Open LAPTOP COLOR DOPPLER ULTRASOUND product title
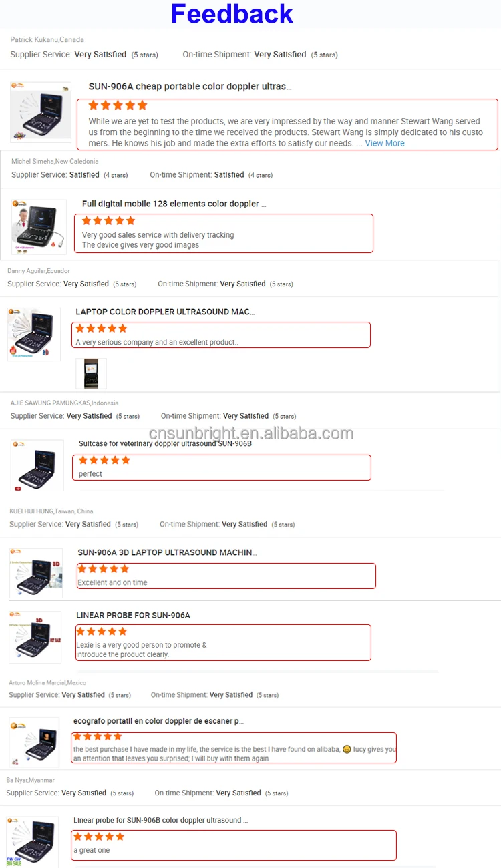501x868 pixels. pyautogui.click(x=165, y=312)
